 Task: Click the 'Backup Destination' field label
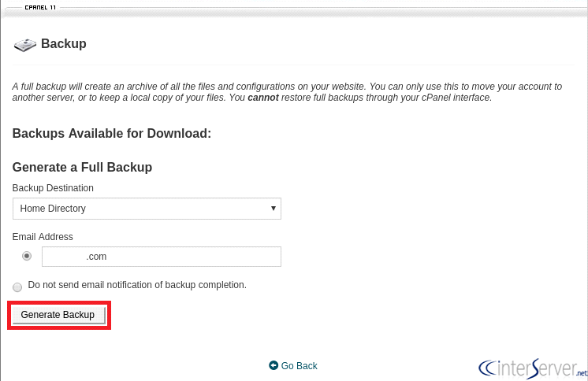click(53, 188)
